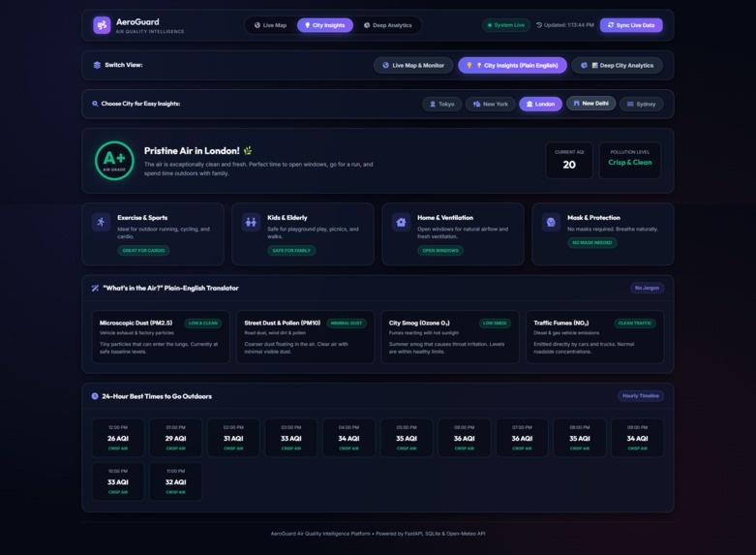Click the clock icon beside 24-Hour heading
Screen dimensions: 756x555
(95, 396)
